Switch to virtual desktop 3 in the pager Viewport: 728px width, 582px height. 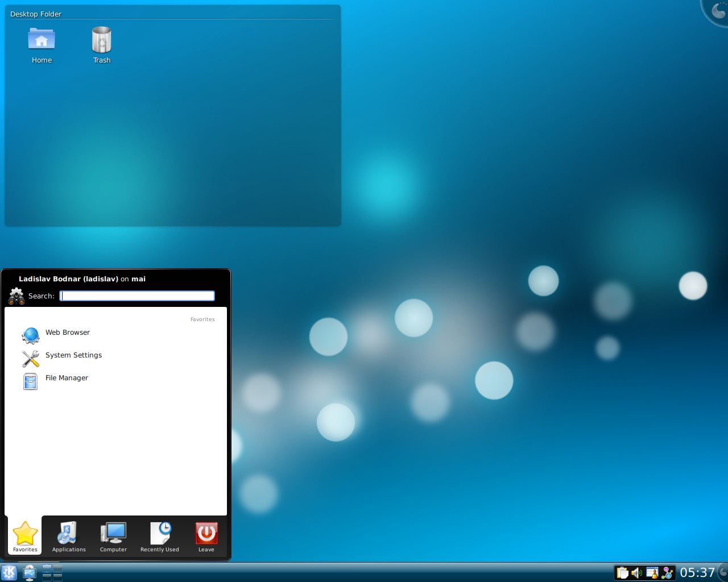point(47,576)
